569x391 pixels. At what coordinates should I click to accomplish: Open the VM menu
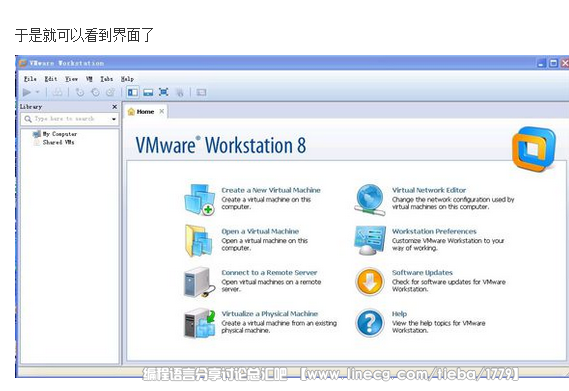pos(89,79)
